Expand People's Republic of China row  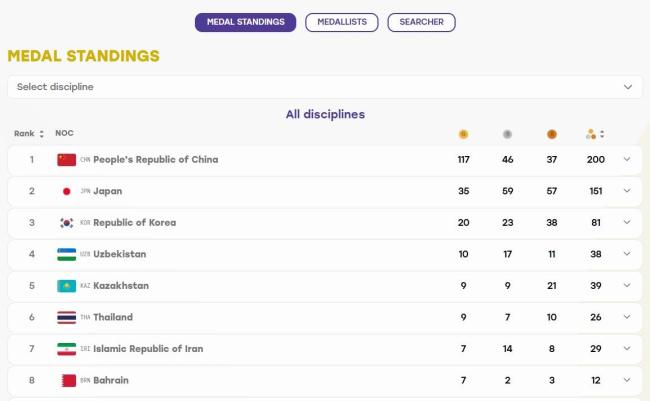pyautogui.click(x=627, y=159)
